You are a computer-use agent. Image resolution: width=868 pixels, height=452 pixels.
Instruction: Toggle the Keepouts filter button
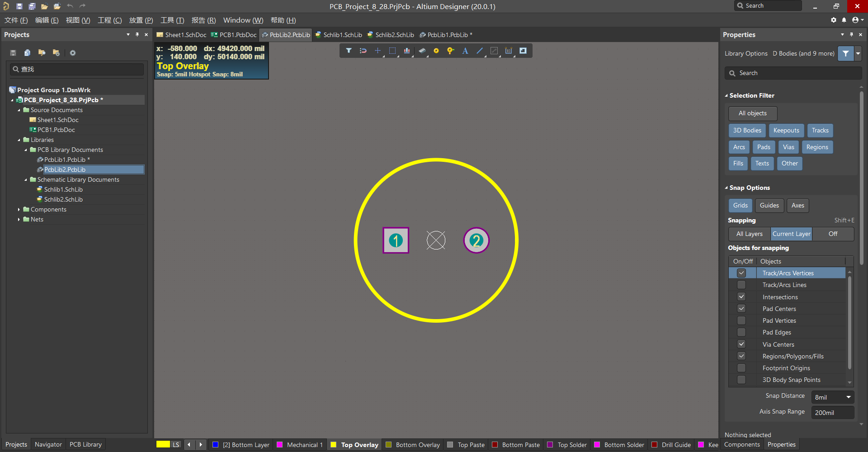(786, 130)
